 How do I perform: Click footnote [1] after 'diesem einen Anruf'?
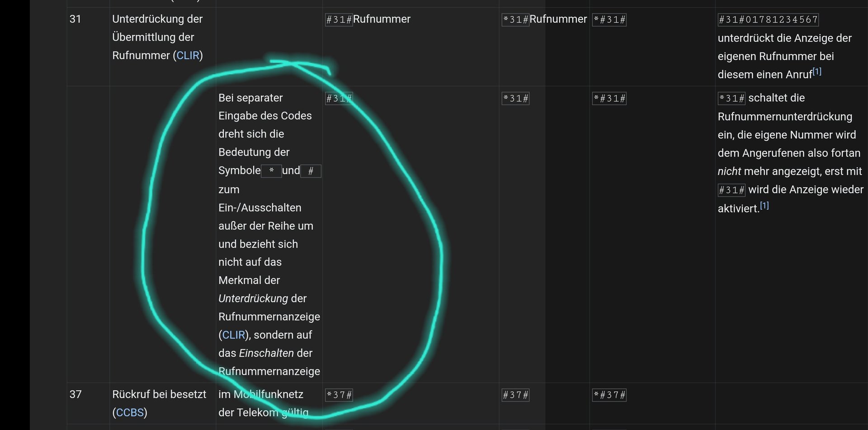point(816,72)
